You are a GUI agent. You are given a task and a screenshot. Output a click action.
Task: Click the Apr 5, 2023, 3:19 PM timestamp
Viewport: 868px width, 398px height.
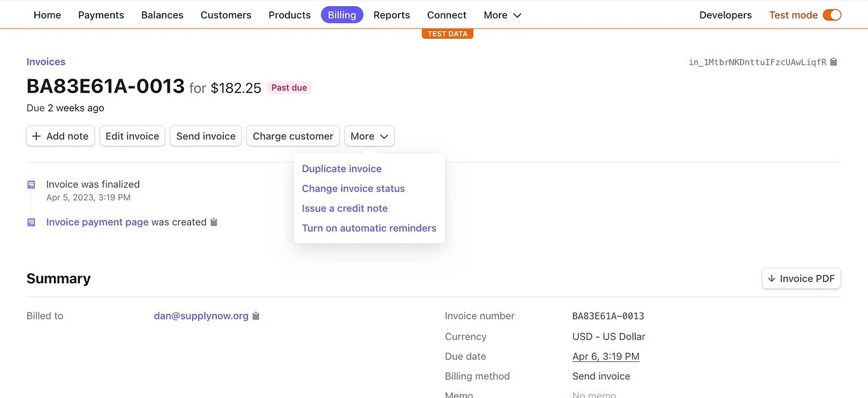88,198
